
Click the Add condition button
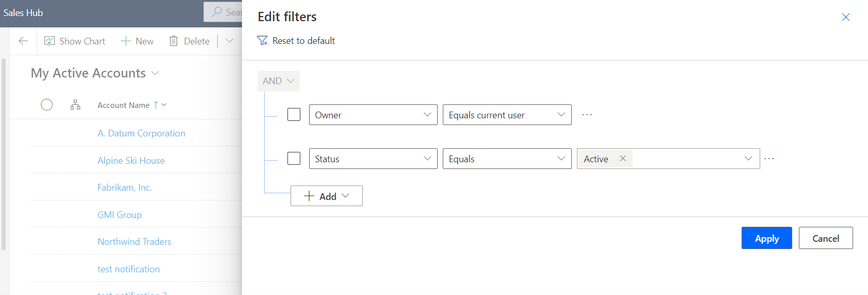(x=327, y=196)
